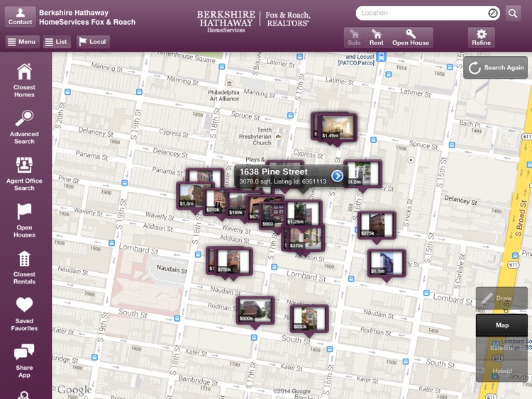Screen dimensions: 532x399
Task: Click the 1638 Pine Street callout title
Action: (x=274, y=172)
